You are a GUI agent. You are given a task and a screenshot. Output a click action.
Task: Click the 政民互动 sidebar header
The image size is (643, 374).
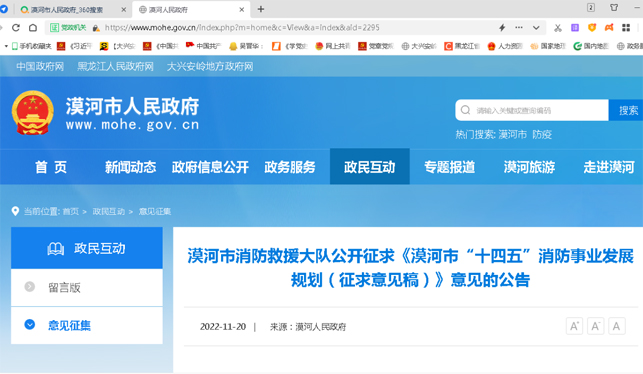pyautogui.click(x=87, y=248)
